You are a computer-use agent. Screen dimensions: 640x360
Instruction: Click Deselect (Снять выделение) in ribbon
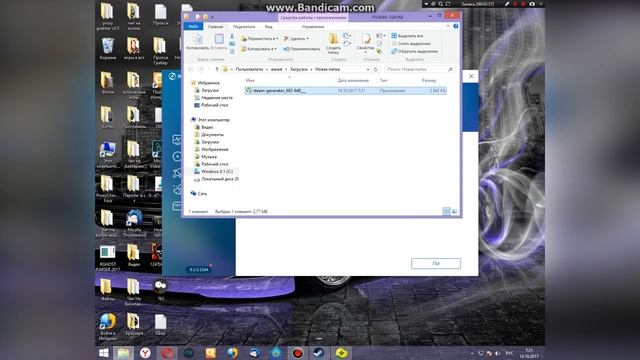(411, 44)
